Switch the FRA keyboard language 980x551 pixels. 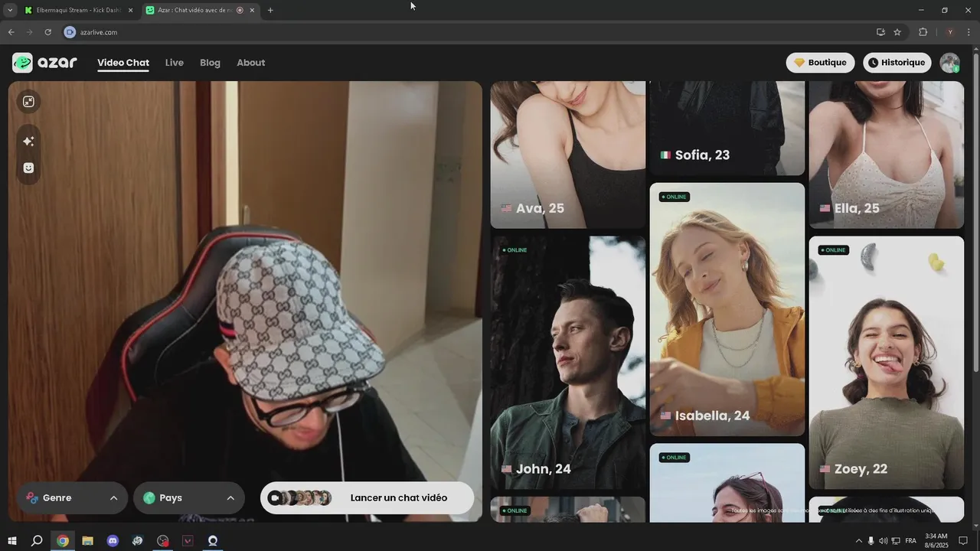coord(910,541)
